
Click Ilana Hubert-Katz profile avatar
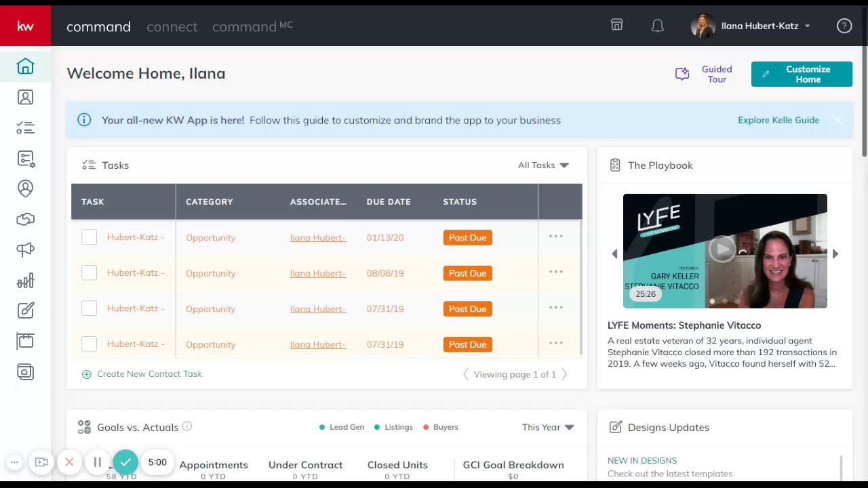pyautogui.click(x=703, y=26)
